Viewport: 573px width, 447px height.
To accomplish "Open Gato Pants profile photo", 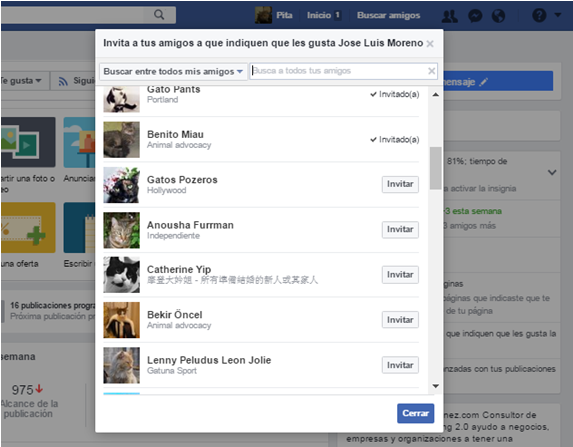I will click(121, 99).
